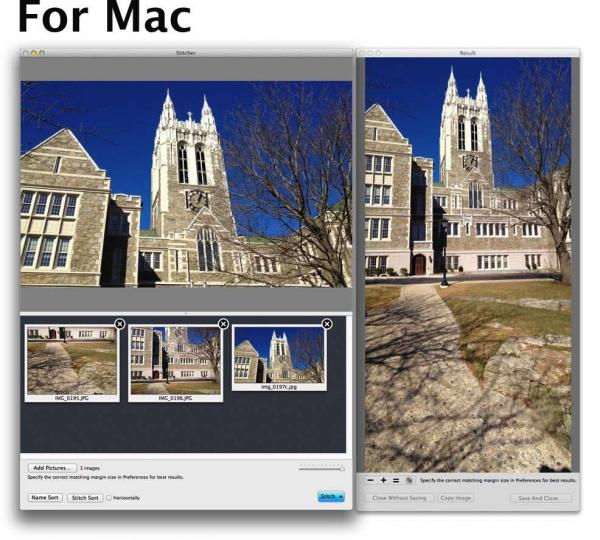Click the Result window title

coord(467,53)
